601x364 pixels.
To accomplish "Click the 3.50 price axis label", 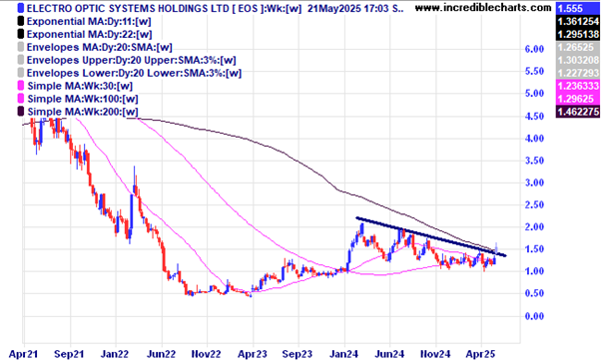I will [534, 161].
